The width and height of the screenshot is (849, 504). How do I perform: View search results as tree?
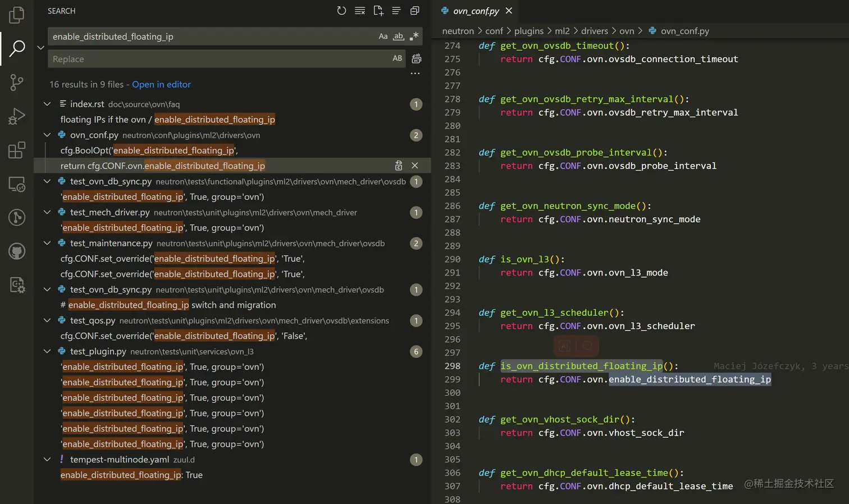[x=396, y=11]
